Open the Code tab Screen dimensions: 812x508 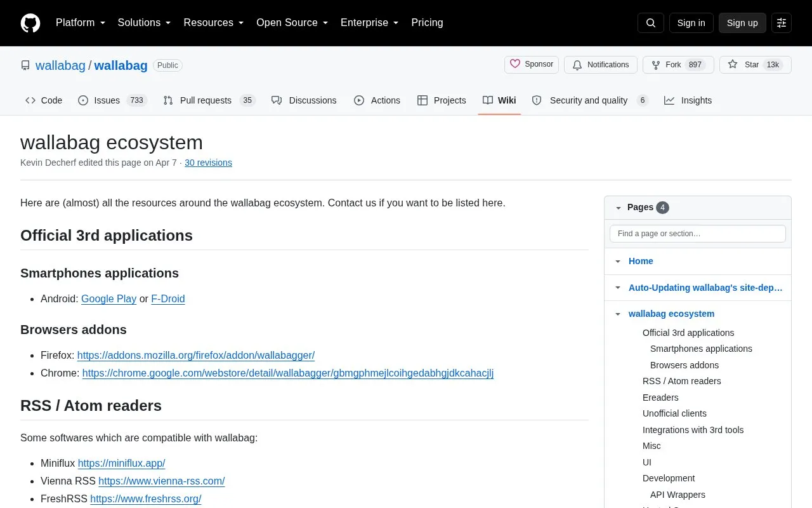point(44,100)
